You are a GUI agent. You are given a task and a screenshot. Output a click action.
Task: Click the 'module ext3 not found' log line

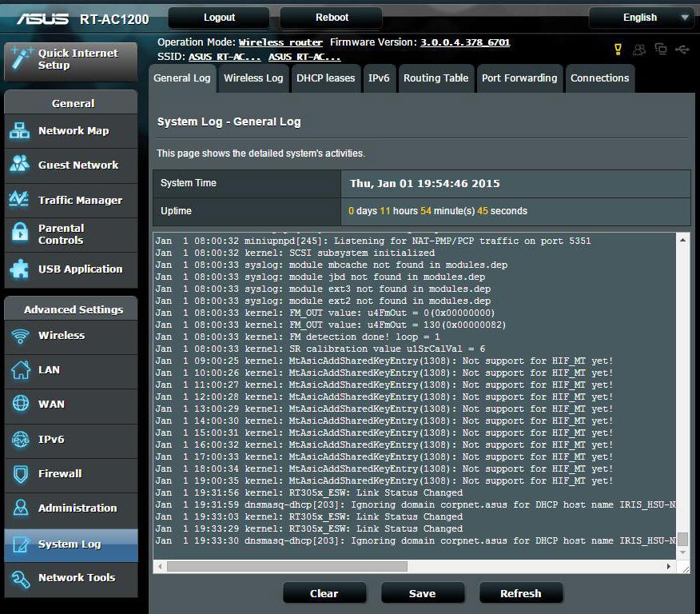tap(323, 289)
